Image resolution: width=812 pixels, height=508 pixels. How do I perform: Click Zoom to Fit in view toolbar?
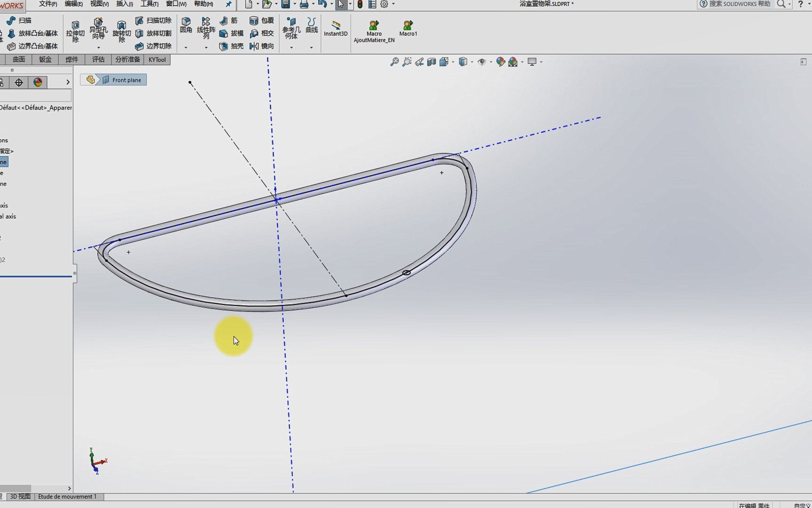[394, 62]
